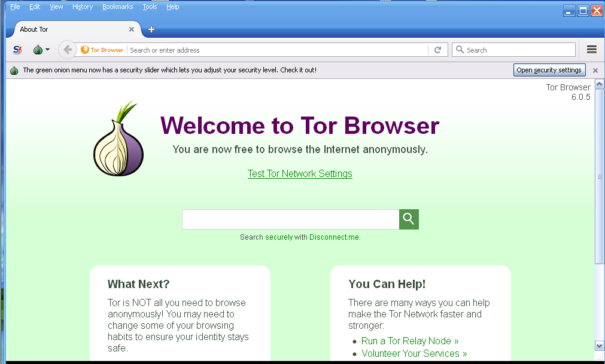Image resolution: width=605 pixels, height=364 pixels.
Task: Click the Tor onion logo image
Action: (118, 138)
